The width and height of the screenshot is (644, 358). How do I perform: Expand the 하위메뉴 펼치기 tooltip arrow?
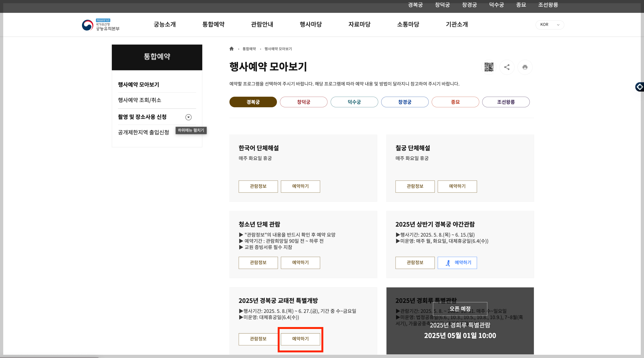188,117
